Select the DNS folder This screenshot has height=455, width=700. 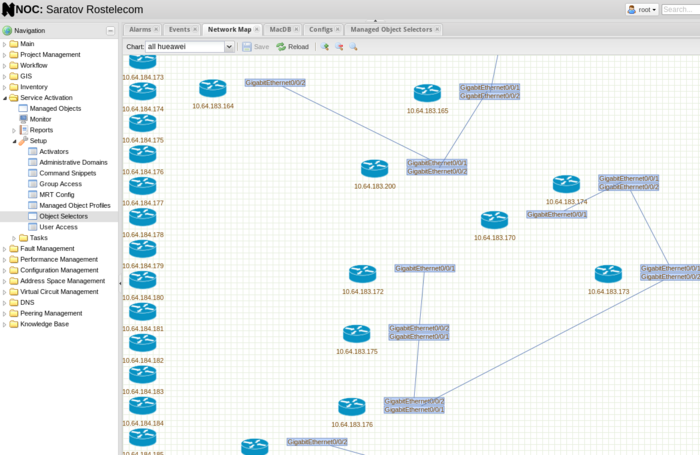[x=27, y=302]
